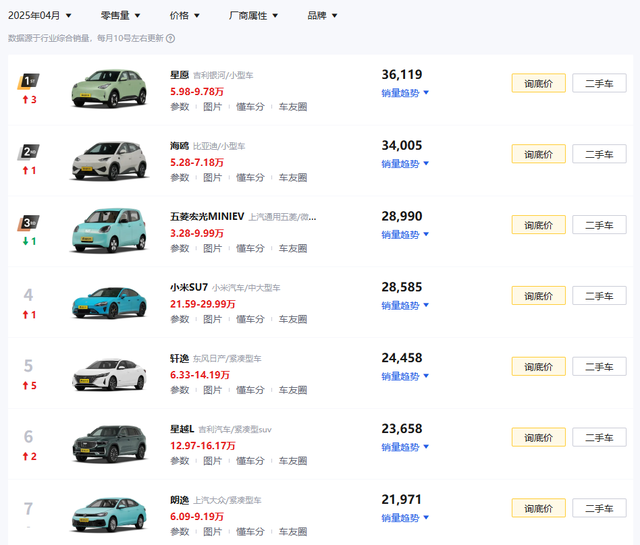Open the 星越L car thumbnail image

click(109, 444)
